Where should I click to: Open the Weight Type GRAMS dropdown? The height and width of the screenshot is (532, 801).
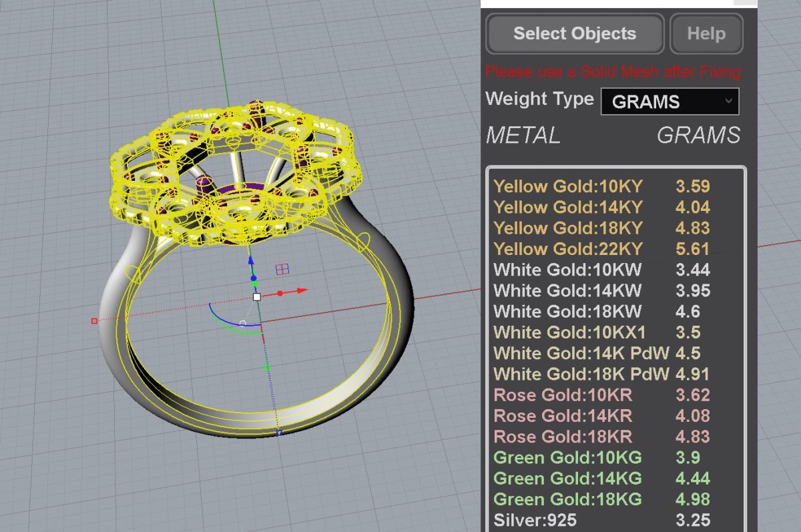pyautogui.click(x=670, y=101)
